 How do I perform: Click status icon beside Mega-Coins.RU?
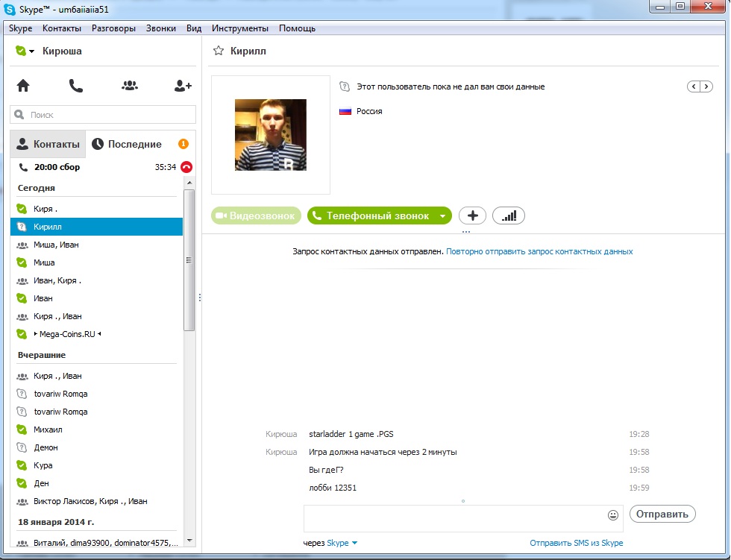coord(22,334)
